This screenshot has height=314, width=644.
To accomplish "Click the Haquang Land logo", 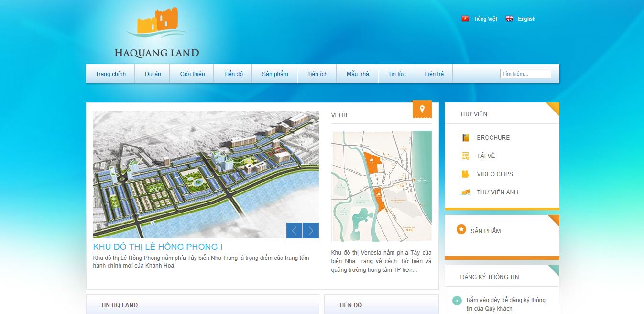I will coord(157,33).
